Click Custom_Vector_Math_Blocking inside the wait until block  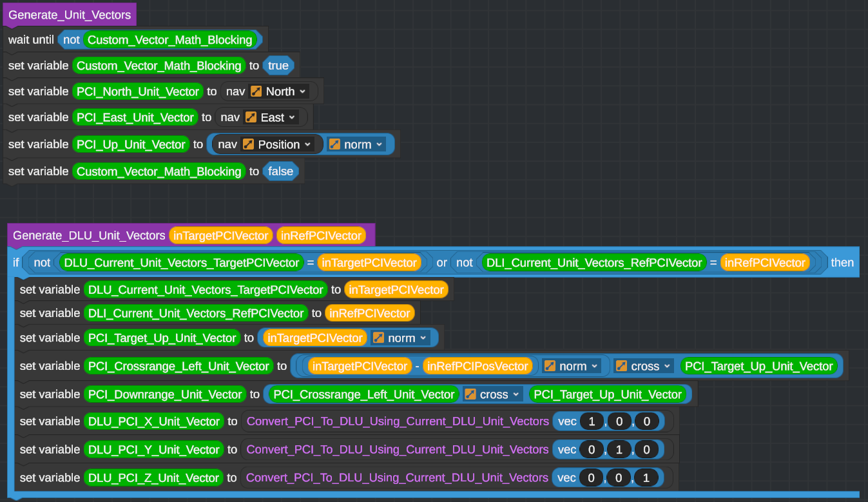(x=170, y=40)
